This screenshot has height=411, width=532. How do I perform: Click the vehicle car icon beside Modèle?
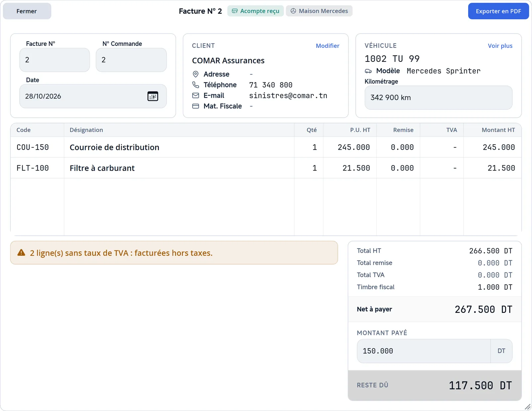pyautogui.click(x=368, y=71)
